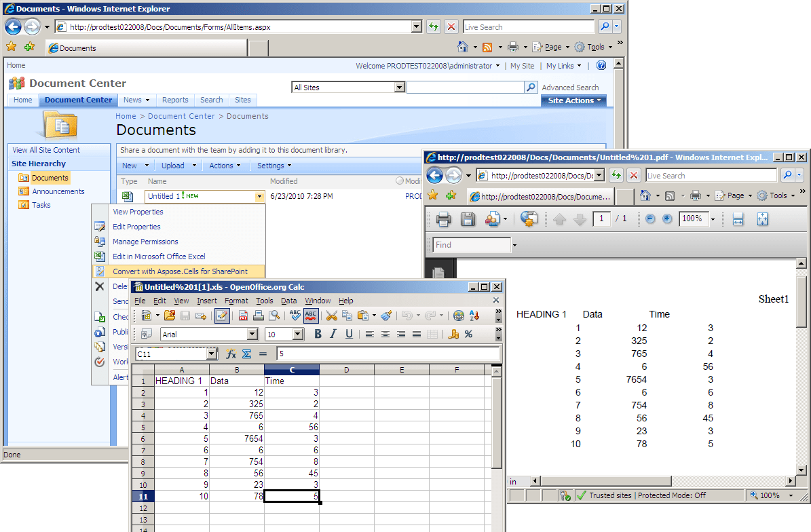The height and width of the screenshot is (532, 811).
Task: Click cell B6 containing 7654 in Calc
Action: point(237,438)
